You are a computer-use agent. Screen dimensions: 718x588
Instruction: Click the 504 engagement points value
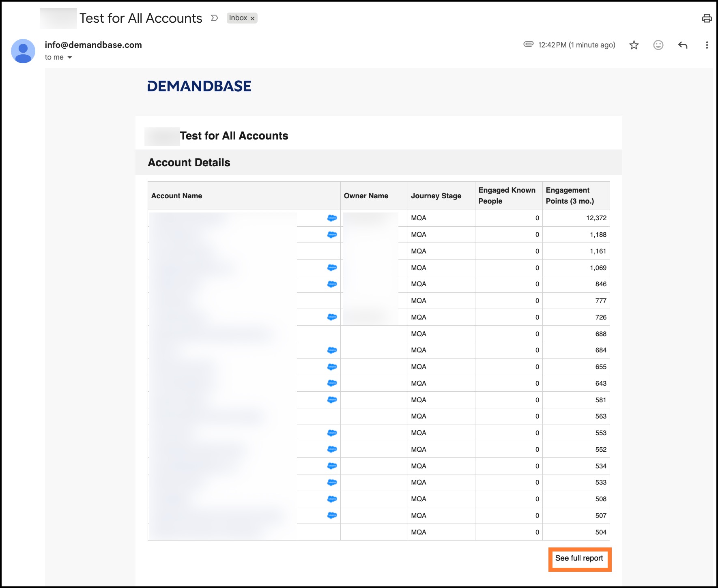pos(601,532)
